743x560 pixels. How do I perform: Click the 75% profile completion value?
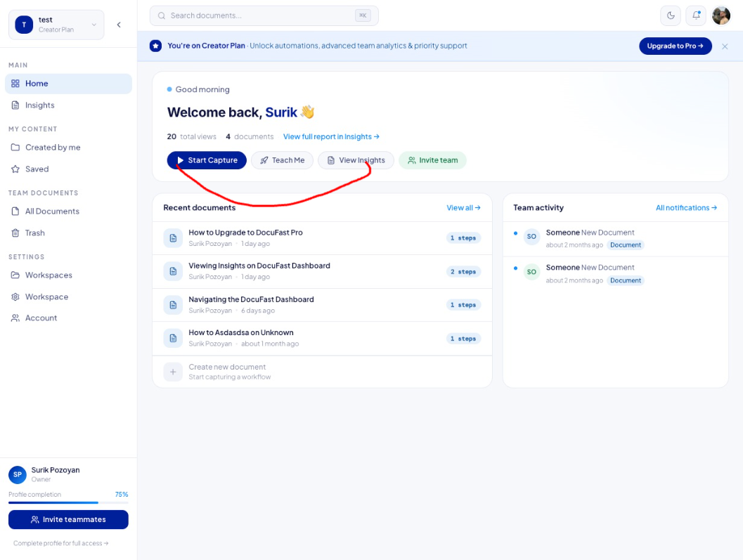[x=122, y=494]
